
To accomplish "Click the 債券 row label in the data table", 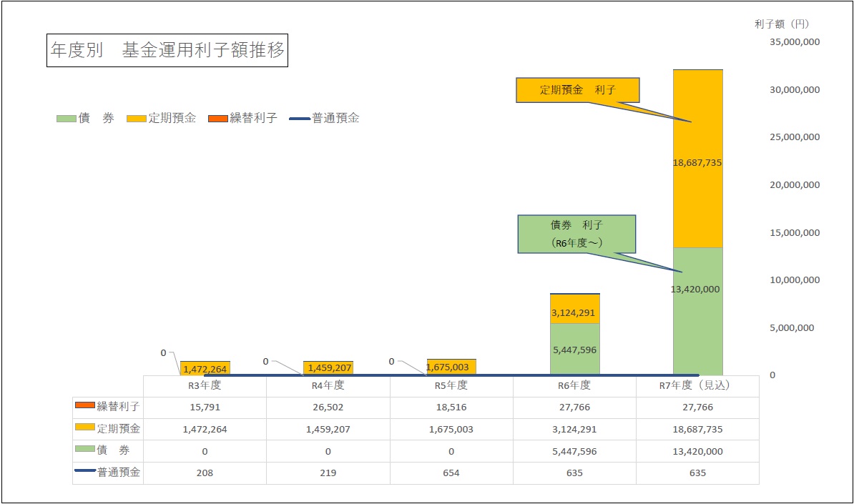I will 113,450.
